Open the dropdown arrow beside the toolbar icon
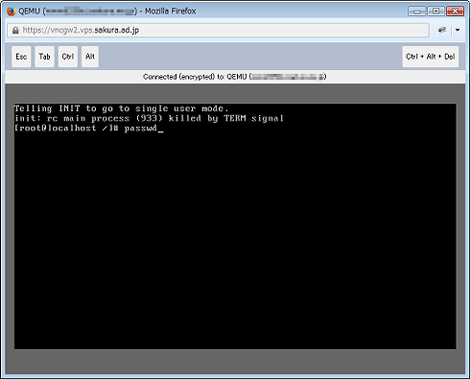Viewport: 470px width, 379px height. point(458,30)
